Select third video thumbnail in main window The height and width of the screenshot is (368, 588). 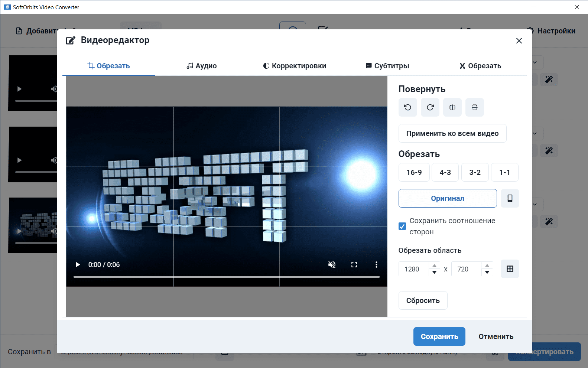click(33, 225)
